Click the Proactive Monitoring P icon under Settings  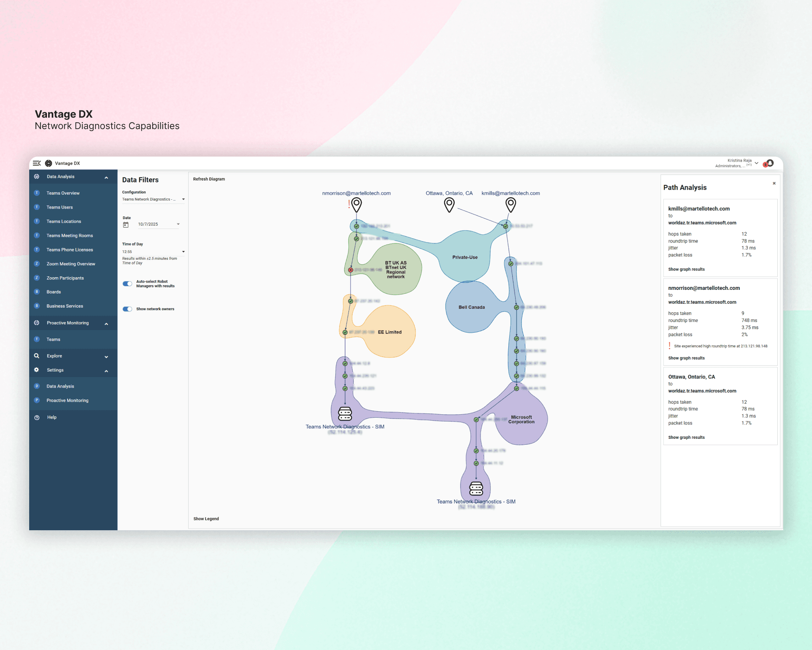point(37,400)
